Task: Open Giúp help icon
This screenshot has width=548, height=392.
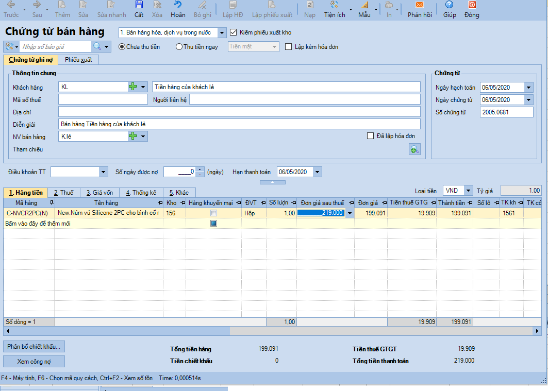Action: [450, 5]
